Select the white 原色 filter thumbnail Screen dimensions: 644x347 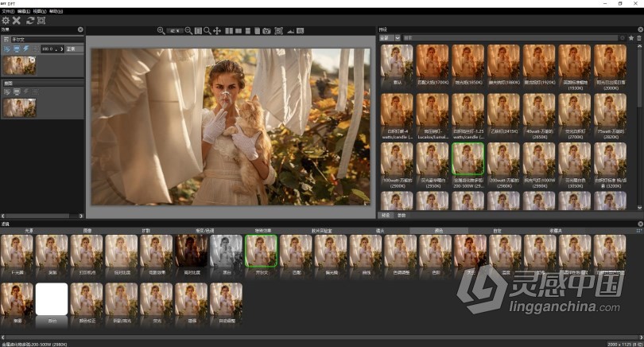tap(52, 299)
